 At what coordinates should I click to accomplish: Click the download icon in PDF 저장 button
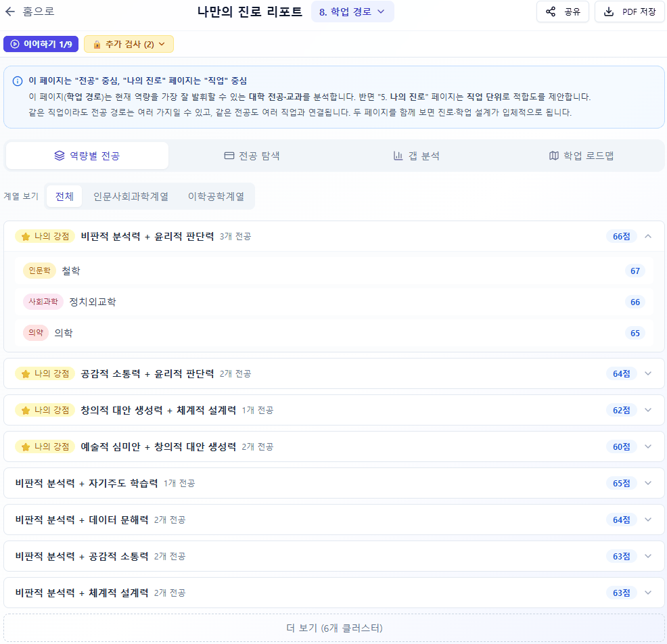609,11
